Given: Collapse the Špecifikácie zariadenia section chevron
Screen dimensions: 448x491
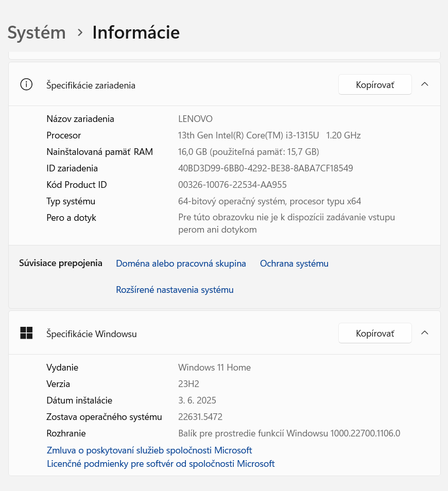Looking at the screenshot, I should 424,84.
